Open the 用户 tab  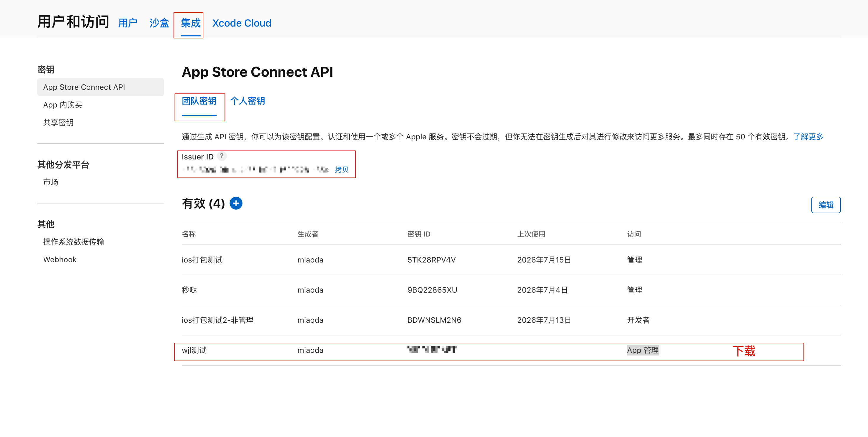coord(128,23)
